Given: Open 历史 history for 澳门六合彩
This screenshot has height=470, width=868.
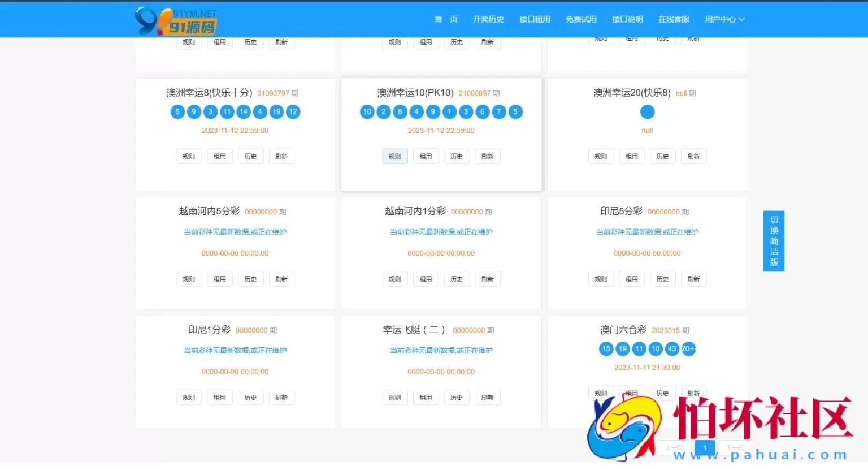Looking at the screenshot, I should (662, 393).
